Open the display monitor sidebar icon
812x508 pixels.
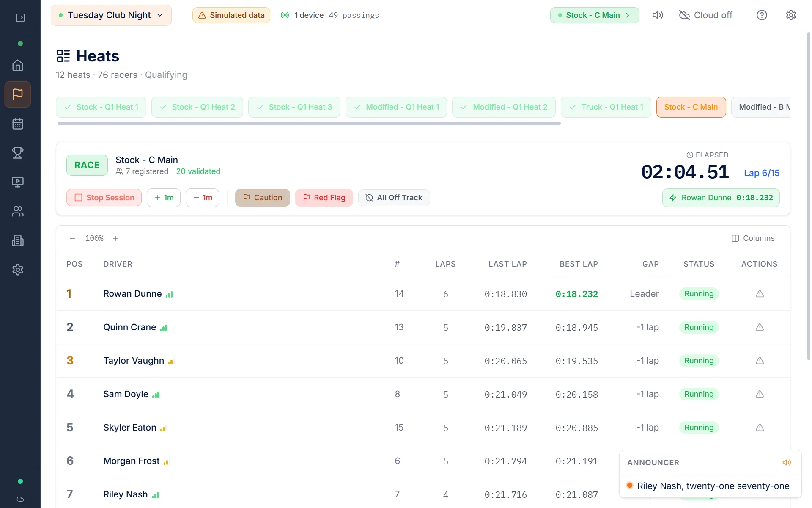click(x=18, y=182)
